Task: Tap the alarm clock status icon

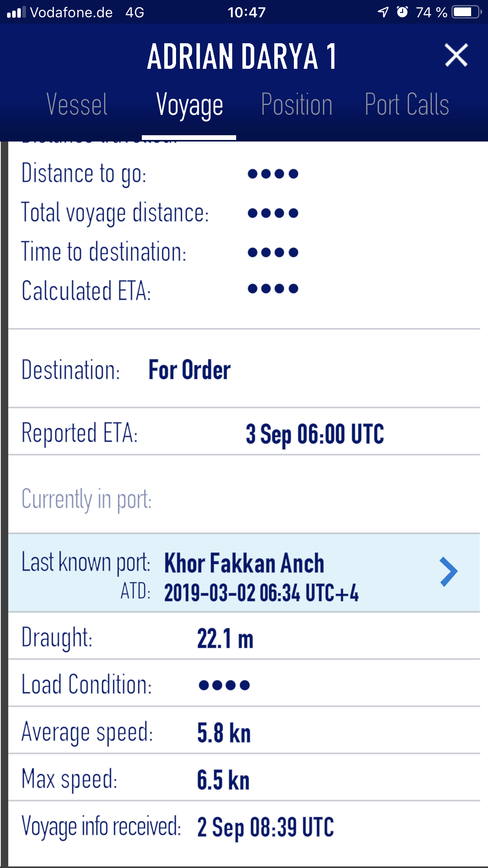Action: [402, 12]
